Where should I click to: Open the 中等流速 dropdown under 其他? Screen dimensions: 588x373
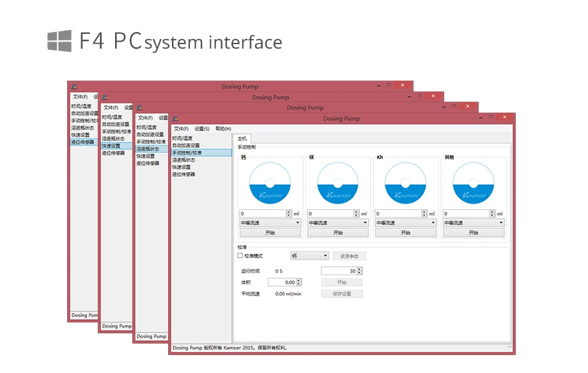point(474,223)
